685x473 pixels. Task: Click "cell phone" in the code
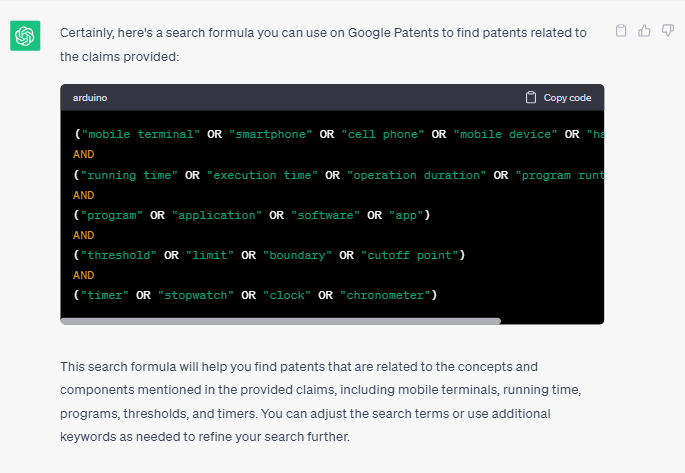tap(383, 134)
